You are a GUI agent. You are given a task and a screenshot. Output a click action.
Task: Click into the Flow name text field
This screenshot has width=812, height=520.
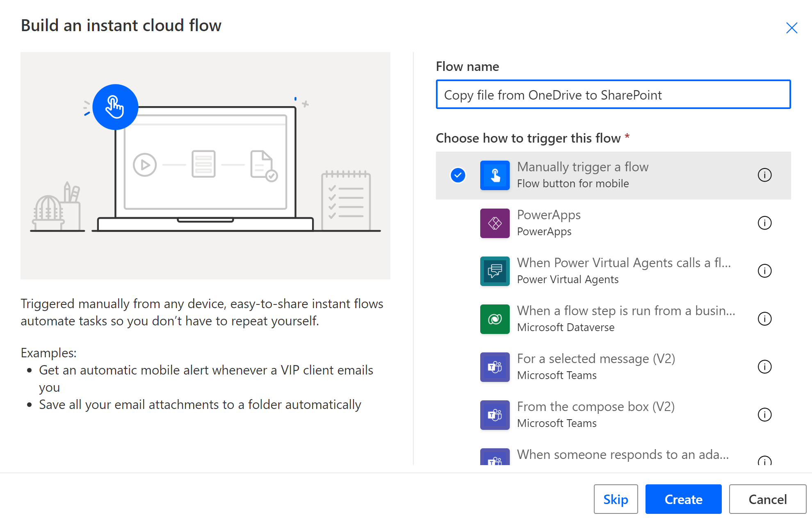pyautogui.click(x=613, y=95)
